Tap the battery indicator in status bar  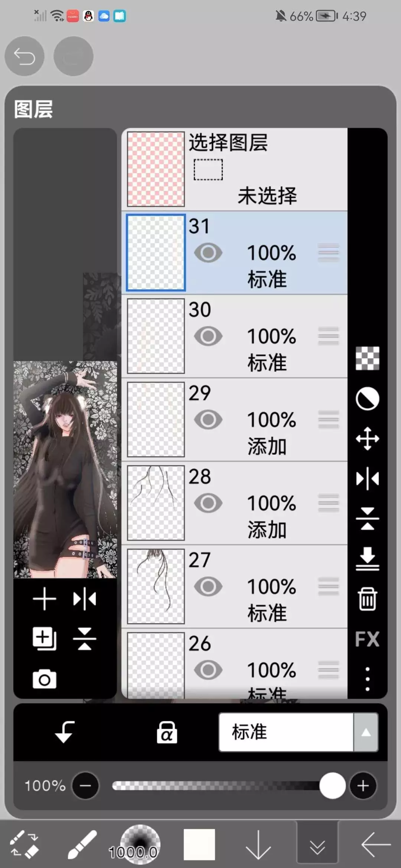pos(327,16)
